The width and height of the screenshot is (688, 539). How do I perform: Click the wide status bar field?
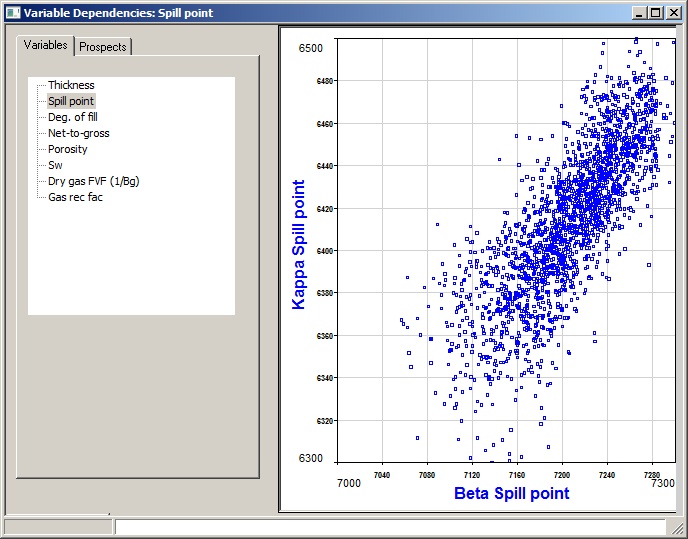pos(390,526)
